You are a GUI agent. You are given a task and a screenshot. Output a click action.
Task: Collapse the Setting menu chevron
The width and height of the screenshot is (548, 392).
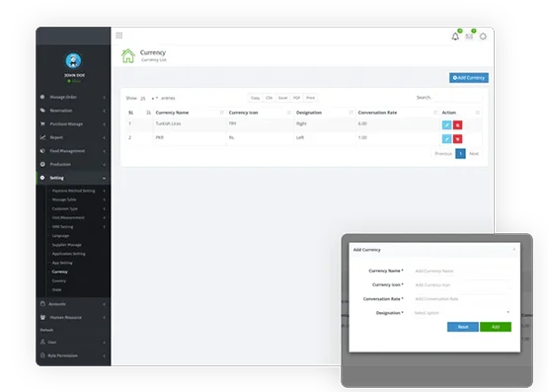pos(104,178)
